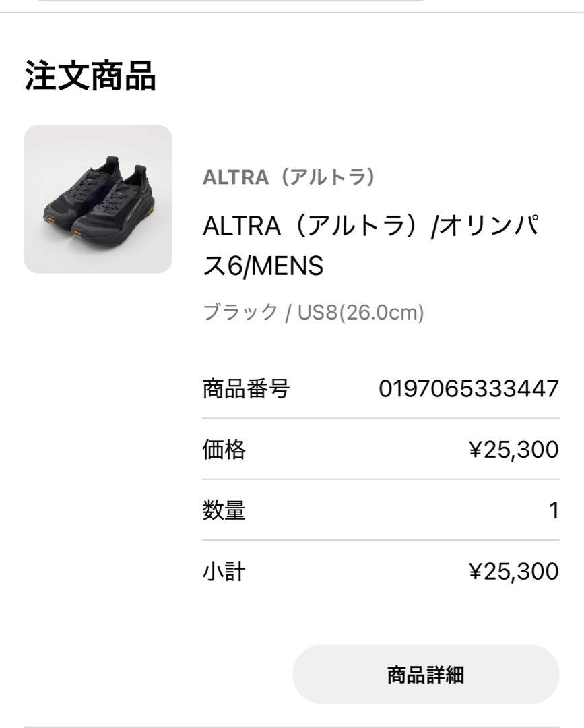The height and width of the screenshot is (728, 584).
Task: Select the ALTRA（アルトラ） brand label
Action: 289,177
